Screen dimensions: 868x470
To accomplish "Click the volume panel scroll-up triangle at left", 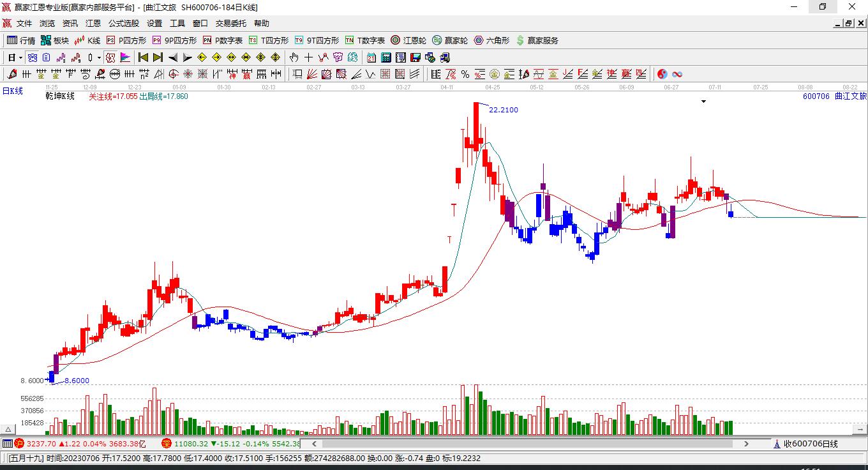I will [x=9, y=429].
